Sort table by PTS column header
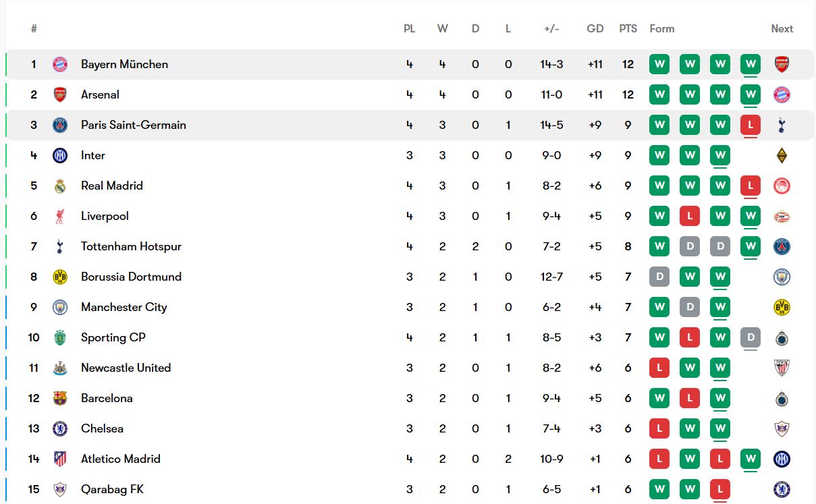The height and width of the screenshot is (504, 816). click(628, 29)
